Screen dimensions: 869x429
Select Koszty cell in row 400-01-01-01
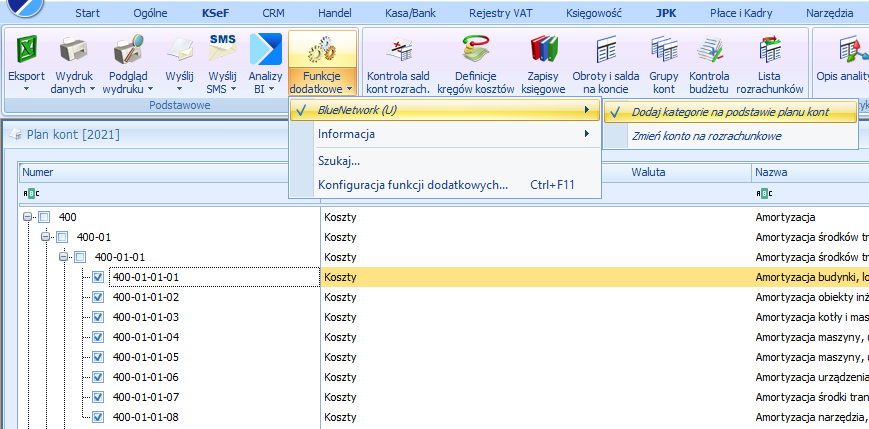[x=340, y=277]
